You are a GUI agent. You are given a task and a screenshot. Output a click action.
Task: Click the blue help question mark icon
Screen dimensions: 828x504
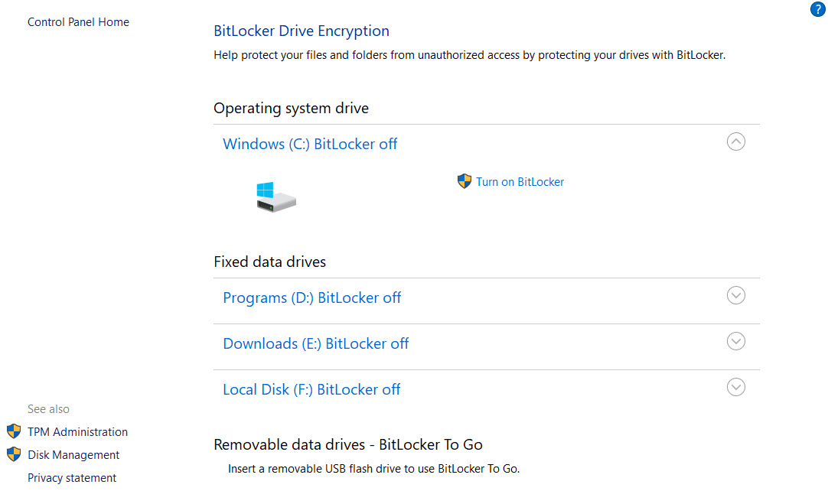[x=817, y=10]
